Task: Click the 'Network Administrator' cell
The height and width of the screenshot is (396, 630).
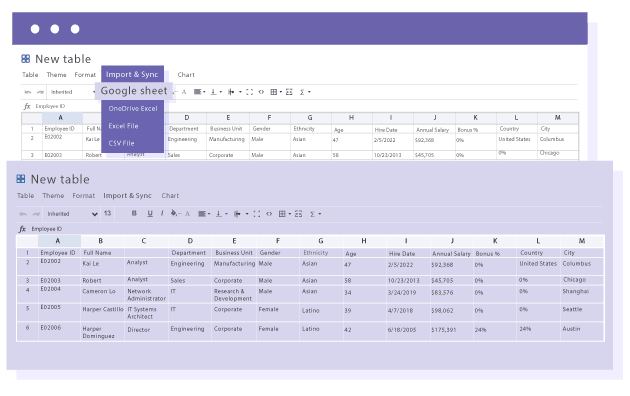Action: tap(146, 294)
